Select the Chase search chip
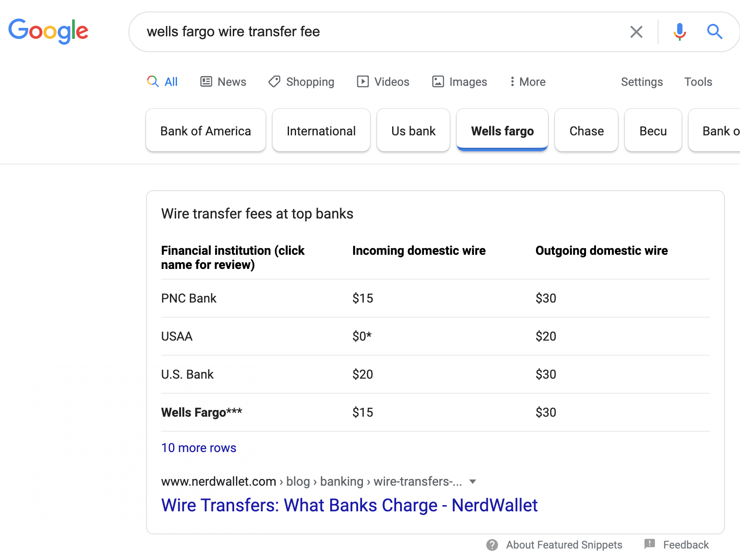Screen dimensions: 740x560 586,130
